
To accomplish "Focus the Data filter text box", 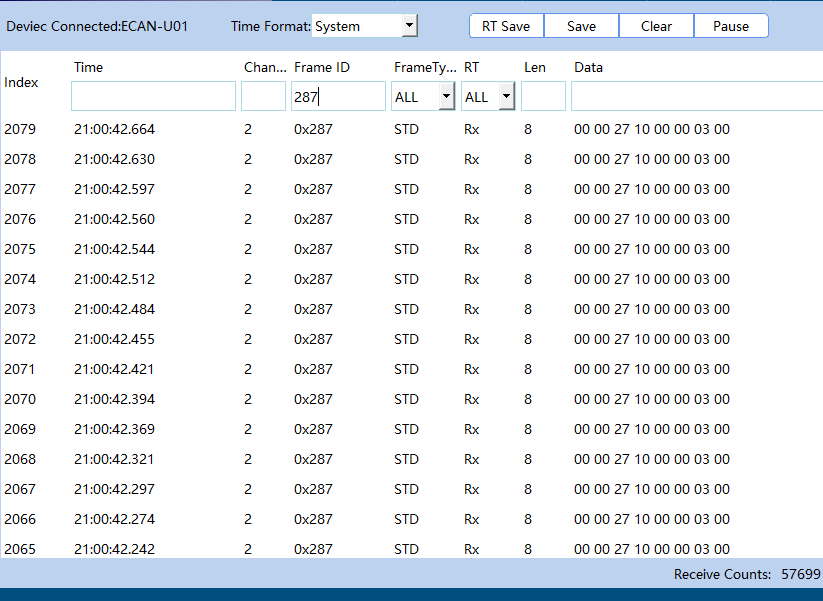I will [x=696, y=97].
